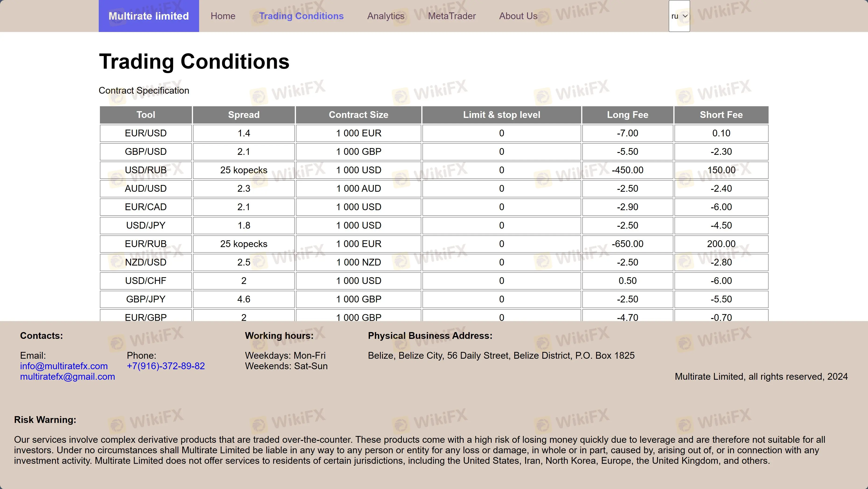Click the Multirate limited logo button

149,16
